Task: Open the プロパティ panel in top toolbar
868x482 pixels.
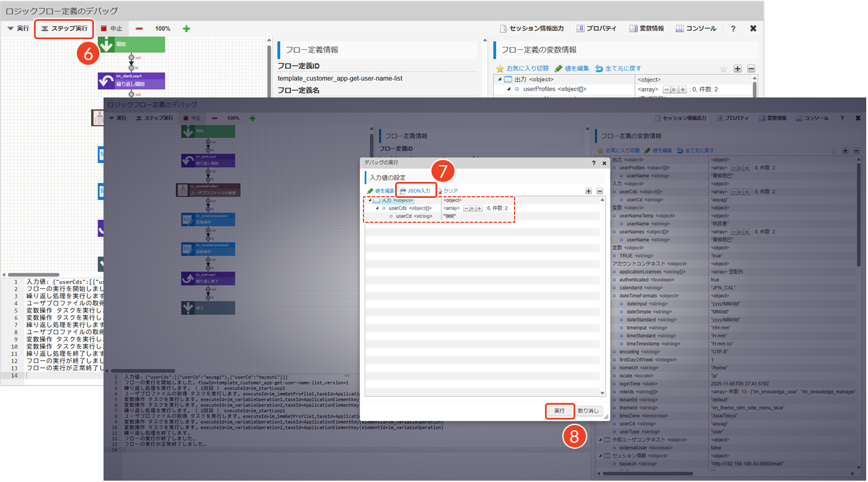Action: point(596,29)
